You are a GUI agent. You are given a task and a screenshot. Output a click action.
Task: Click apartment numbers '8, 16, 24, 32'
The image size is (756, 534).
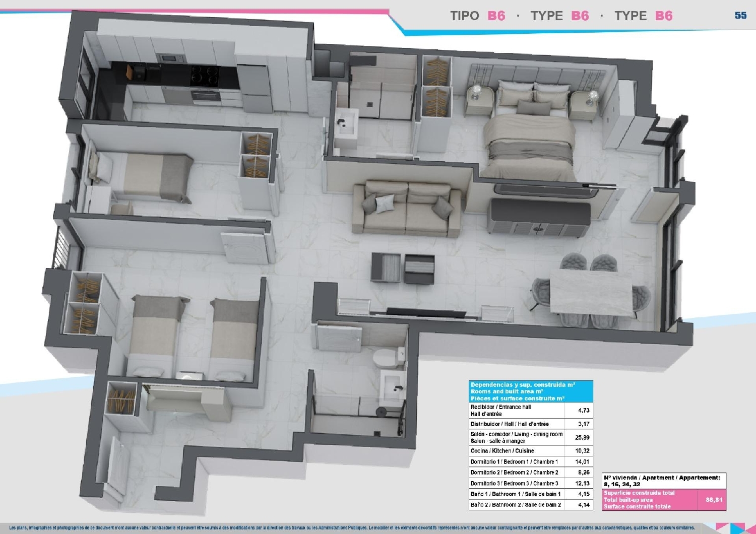pos(622,484)
